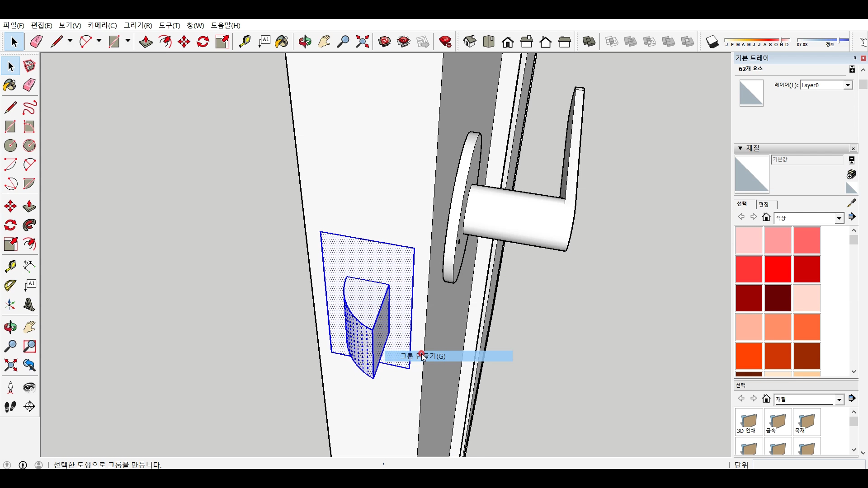868x488 pixels.
Task: Click the Zoom Extents icon in the top toolbar
Action: pos(362,42)
